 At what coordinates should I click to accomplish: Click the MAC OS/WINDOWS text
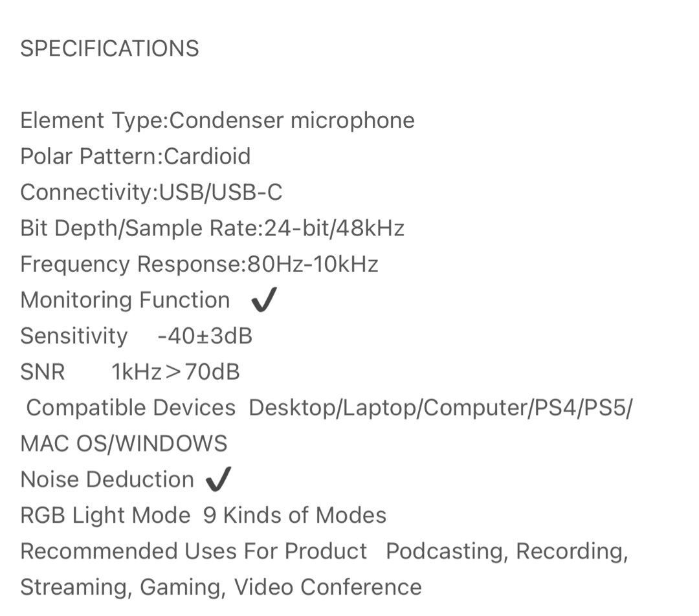124,443
